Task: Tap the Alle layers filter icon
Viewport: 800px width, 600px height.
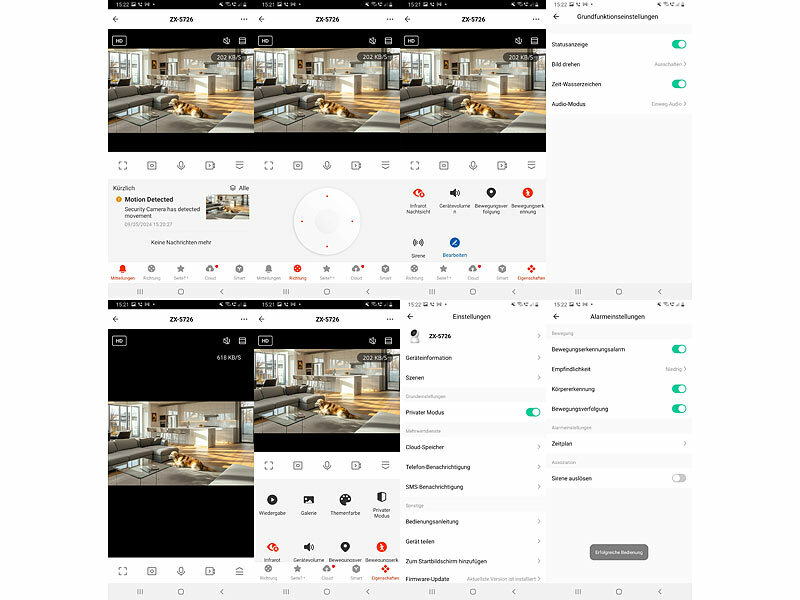Action: [x=233, y=188]
